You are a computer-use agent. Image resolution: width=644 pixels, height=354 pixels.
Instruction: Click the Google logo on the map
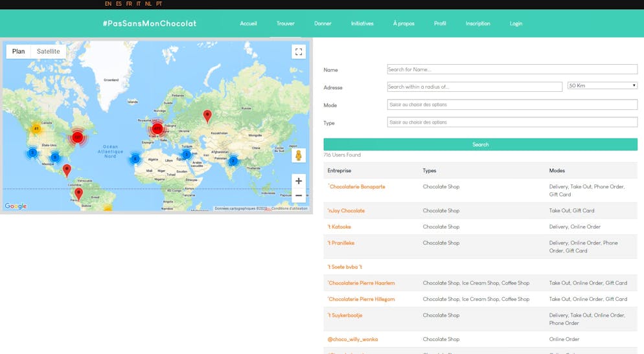(x=16, y=206)
